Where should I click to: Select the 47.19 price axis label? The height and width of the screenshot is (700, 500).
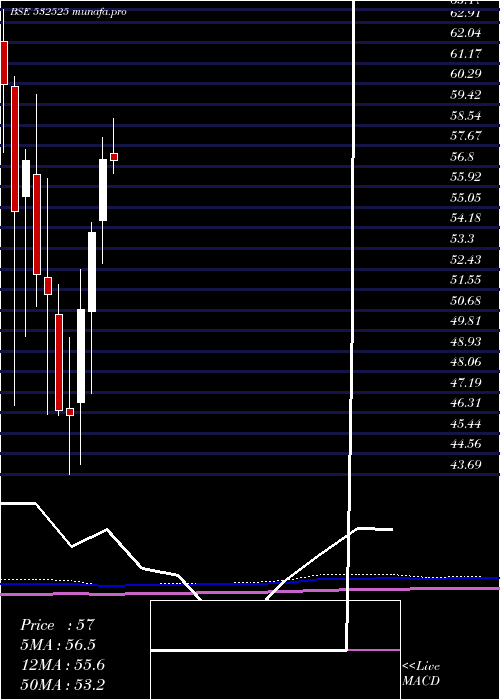click(x=466, y=383)
